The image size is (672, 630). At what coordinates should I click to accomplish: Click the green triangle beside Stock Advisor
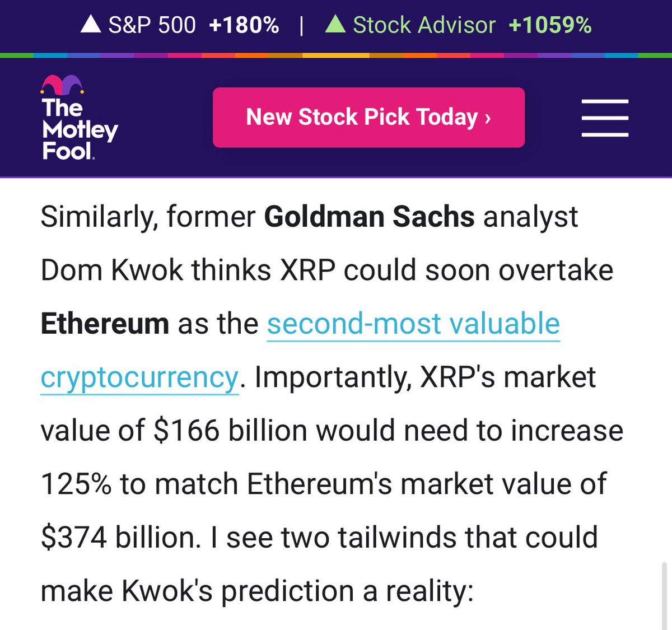[335, 24]
